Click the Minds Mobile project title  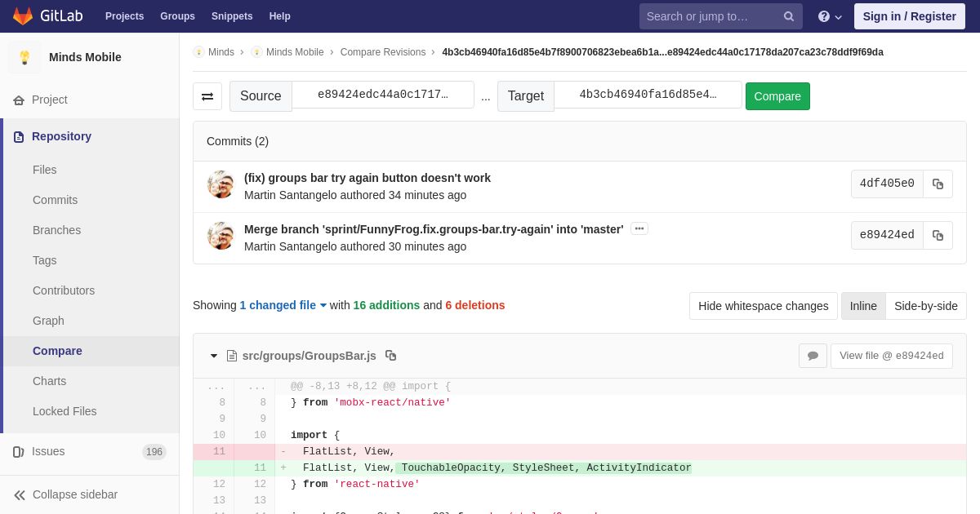[85, 57]
